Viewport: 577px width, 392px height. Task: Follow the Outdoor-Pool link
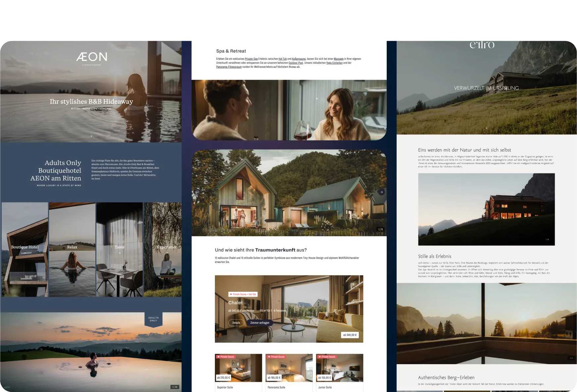(x=296, y=63)
